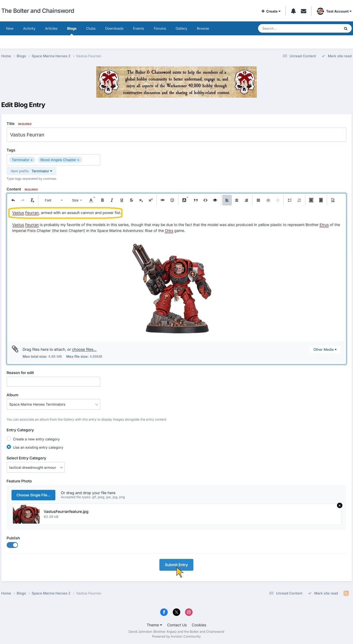Click the Submit Entry button
The height and width of the screenshot is (644, 353).
click(x=176, y=565)
